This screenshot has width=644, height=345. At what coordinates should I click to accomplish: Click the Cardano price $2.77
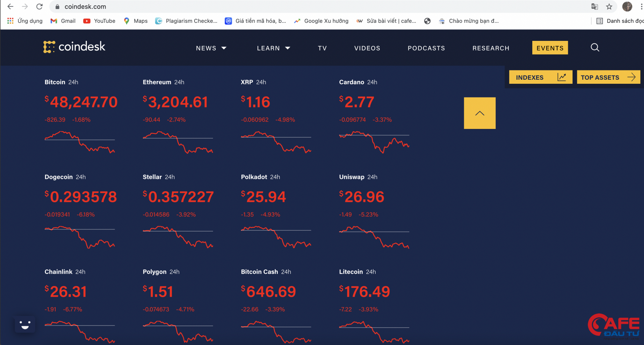(357, 102)
